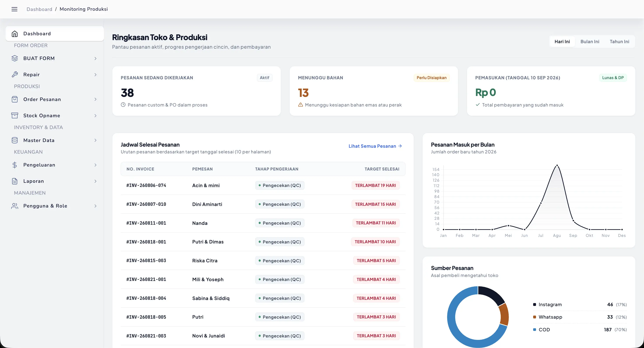644x348 pixels.
Task: Click the Instagram legend color swatch
Action: (534, 304)
